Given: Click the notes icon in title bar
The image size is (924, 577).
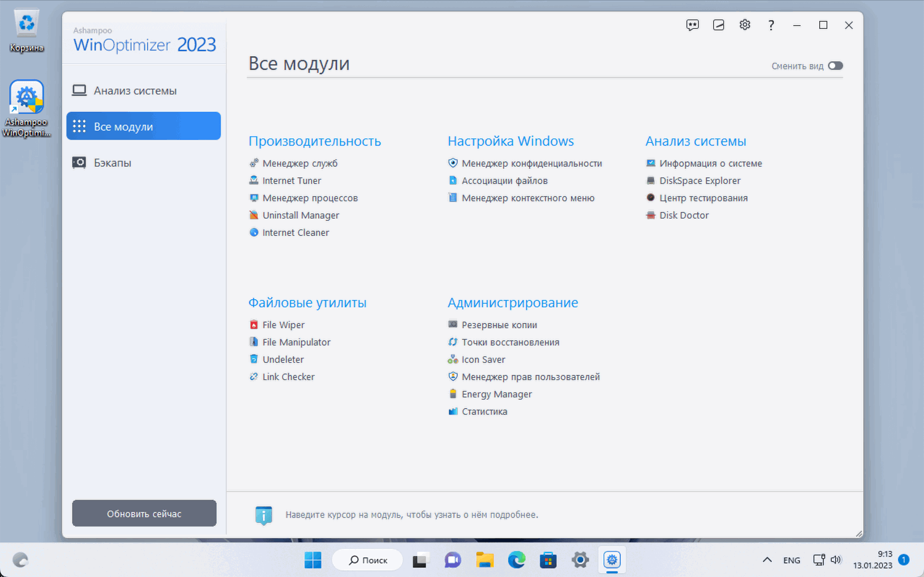Looking at the screenshot, I should pyautogui.click(x=718, y=25).
